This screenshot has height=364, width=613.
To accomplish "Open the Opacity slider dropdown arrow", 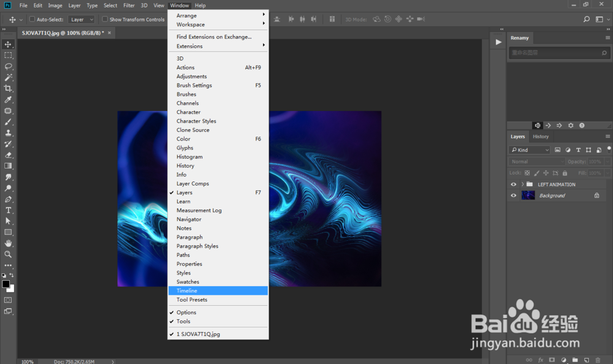I will pyautogui.click(x=607, y=162).
